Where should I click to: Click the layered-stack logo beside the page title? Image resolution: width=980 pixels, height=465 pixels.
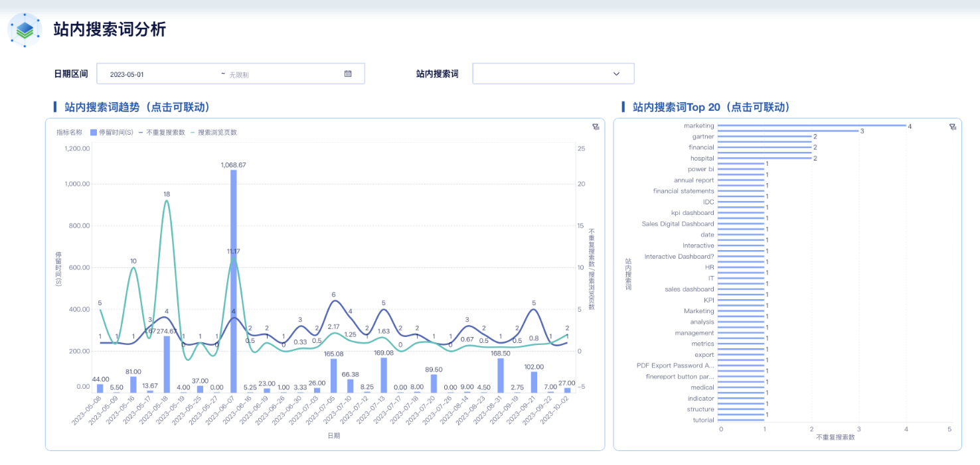(25, 30)
